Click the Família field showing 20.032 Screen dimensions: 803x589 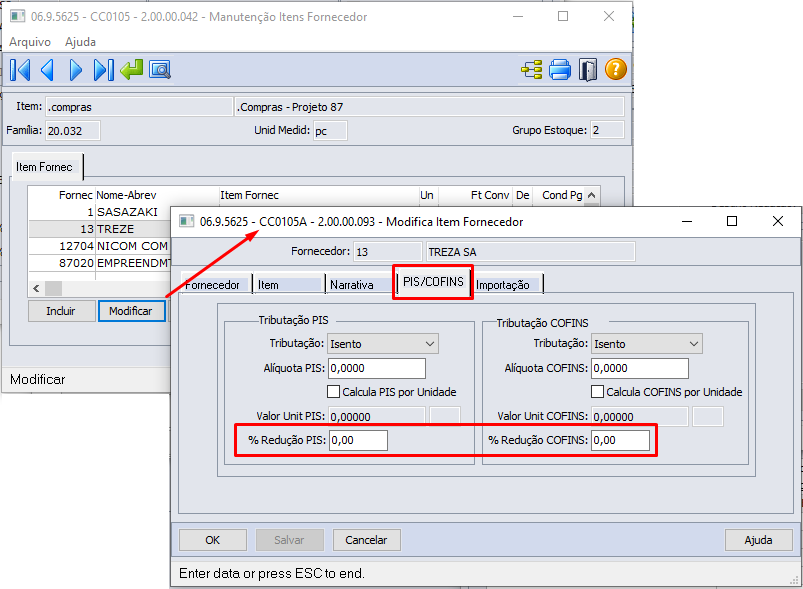tap(73, 131)
